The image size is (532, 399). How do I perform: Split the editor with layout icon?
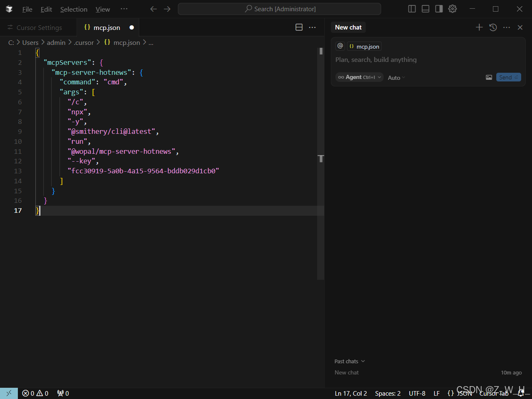click(x=299, y=27)
